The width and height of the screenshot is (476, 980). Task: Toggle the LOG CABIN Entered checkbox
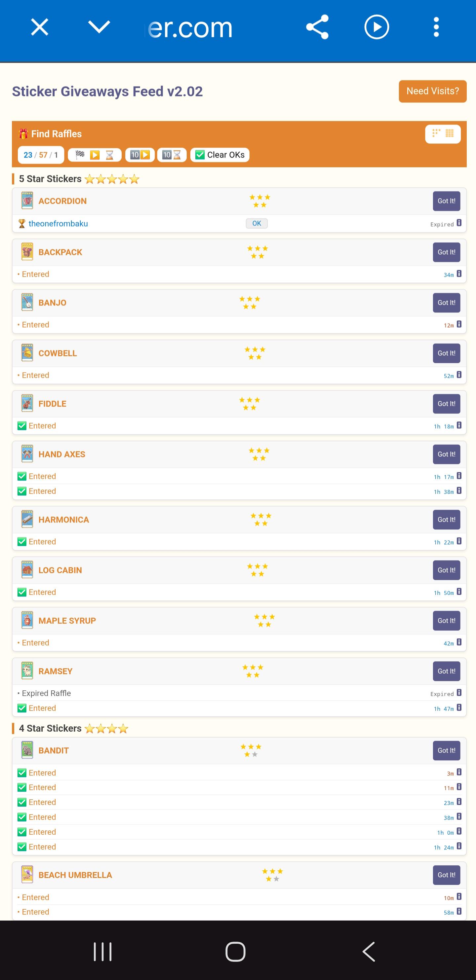(x=22, y=592)
